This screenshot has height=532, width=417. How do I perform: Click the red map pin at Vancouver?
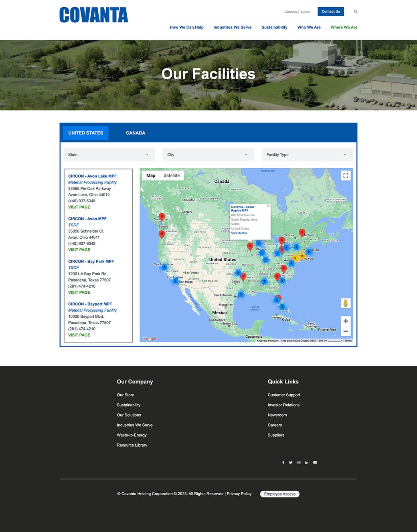[162, 217]
